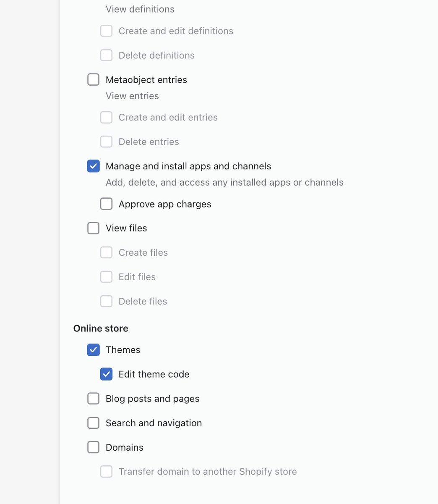This screenshot has height=504, width=438.
Task: Enable the Approve app charges checkbox
Action: (106, 204)
